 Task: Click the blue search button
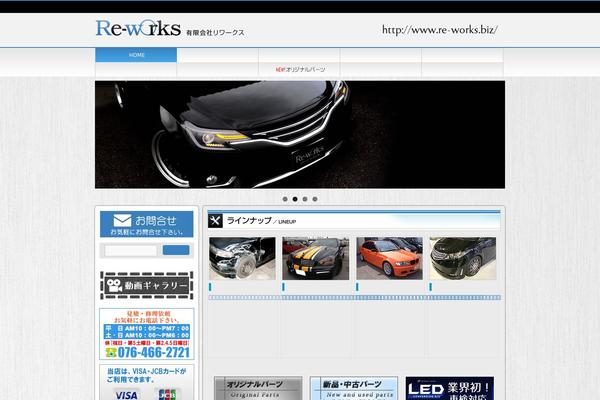click(x=176, y=250)
